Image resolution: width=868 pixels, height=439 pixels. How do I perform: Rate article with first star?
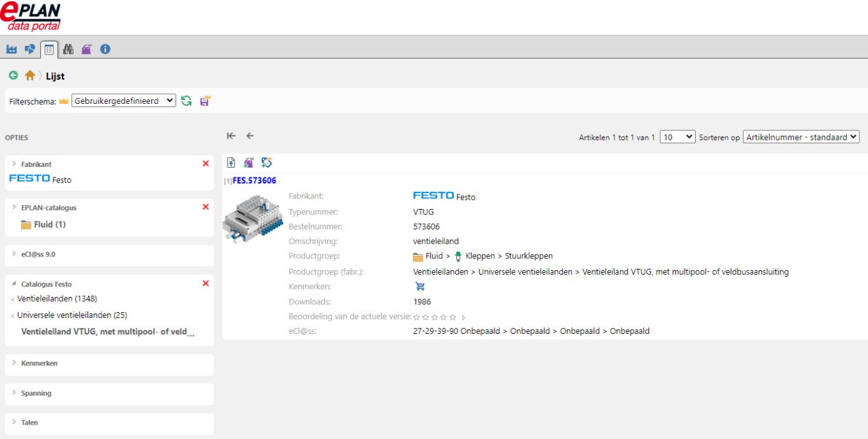click(x=416, y=317)
